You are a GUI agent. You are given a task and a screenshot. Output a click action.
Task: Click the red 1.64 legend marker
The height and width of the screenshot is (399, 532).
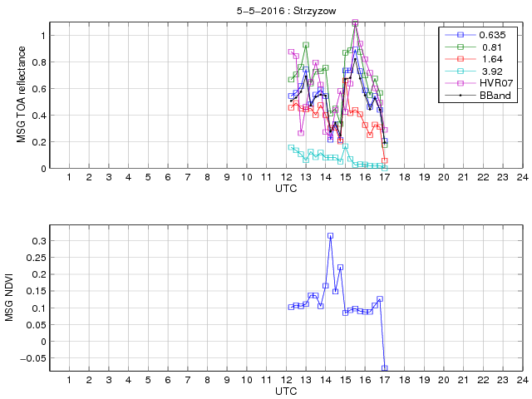click(460, 60)
